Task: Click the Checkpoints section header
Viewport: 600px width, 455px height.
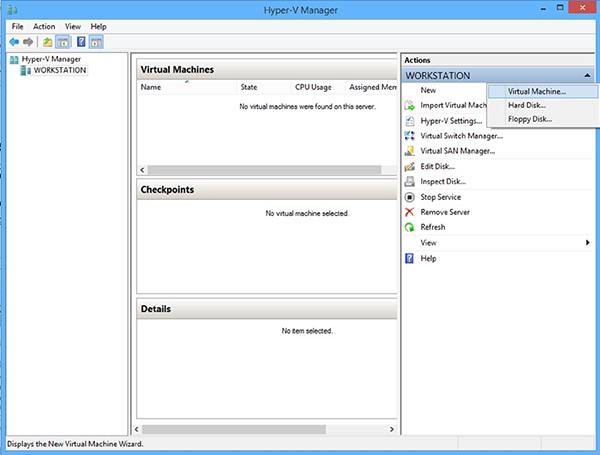Action: 267,190
